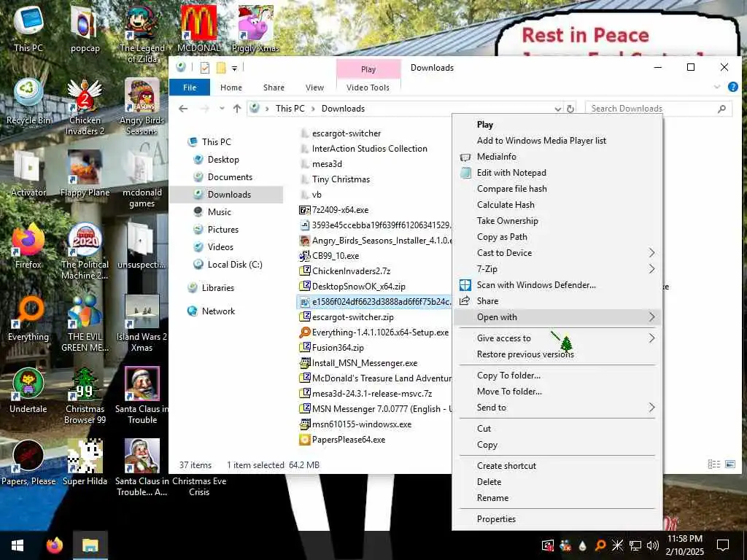The height and width of the screenshot is (560, 747).
Task: Click Properties quick access toolbar icon
Action: (x=205, y=68)
